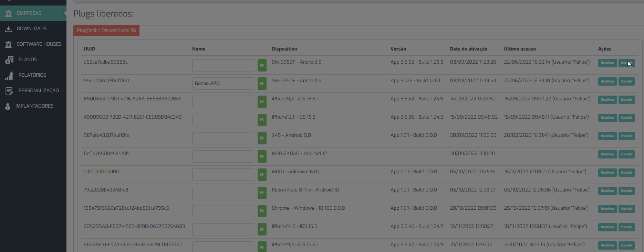Click the Último acesso column header
This screenshot has width=644, height=252.
pos(520,49)
